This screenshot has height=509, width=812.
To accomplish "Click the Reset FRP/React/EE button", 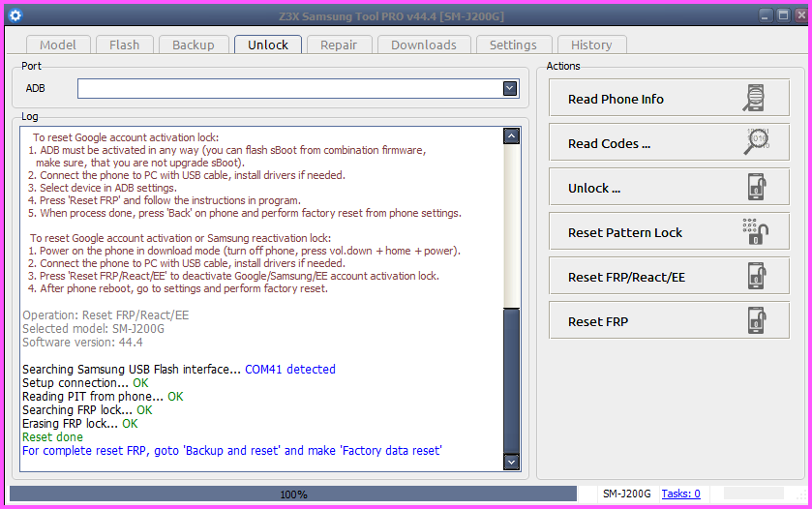I will [x=669, y=276].
